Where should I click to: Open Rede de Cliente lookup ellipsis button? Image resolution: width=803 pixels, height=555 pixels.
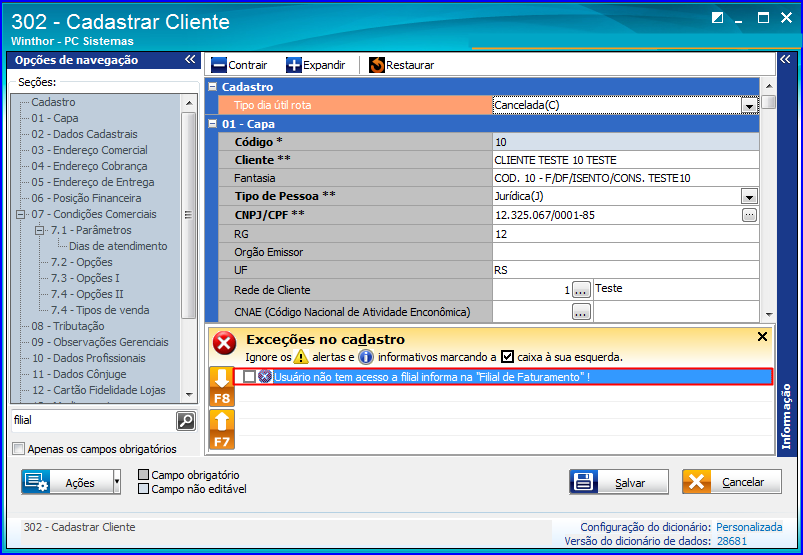581,290
